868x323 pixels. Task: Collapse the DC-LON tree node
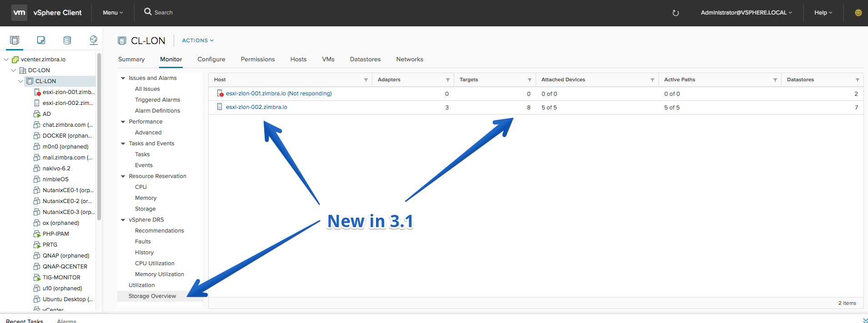coord(13,70)
